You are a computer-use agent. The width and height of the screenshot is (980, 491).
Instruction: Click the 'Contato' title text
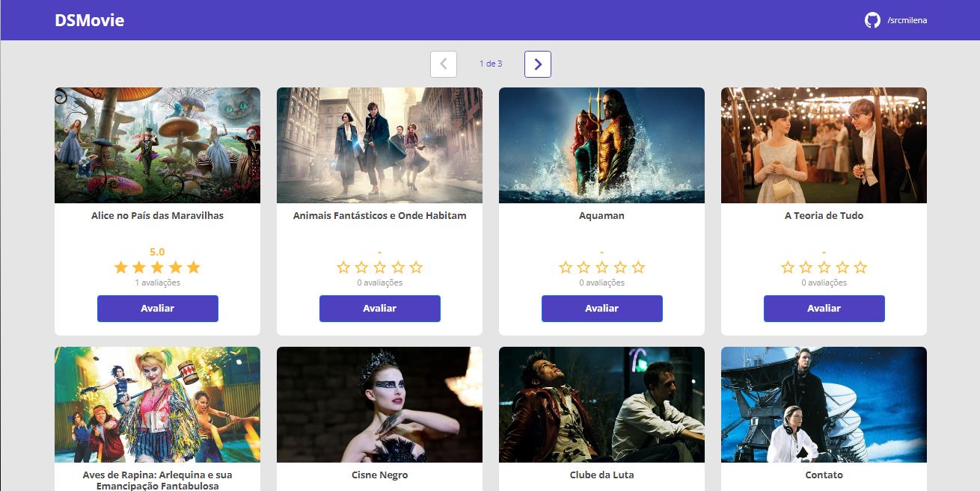(824, 475)
